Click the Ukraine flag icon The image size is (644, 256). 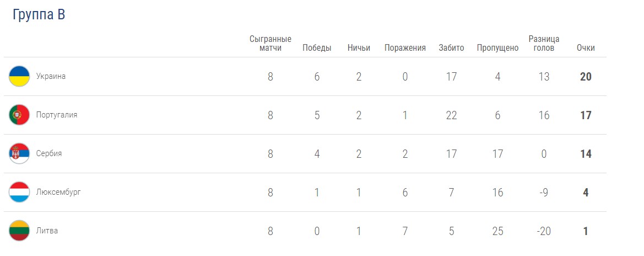coord(19,76)
